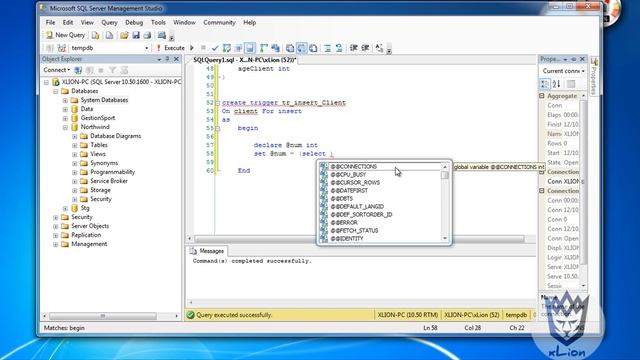Close the Properties panel

pos(582,59)
